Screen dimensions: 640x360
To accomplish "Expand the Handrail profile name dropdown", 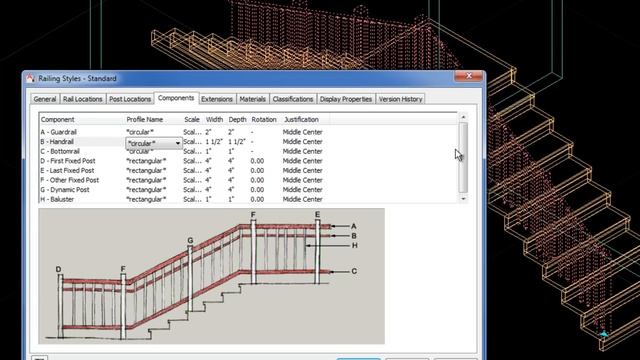I will (178, 143).
